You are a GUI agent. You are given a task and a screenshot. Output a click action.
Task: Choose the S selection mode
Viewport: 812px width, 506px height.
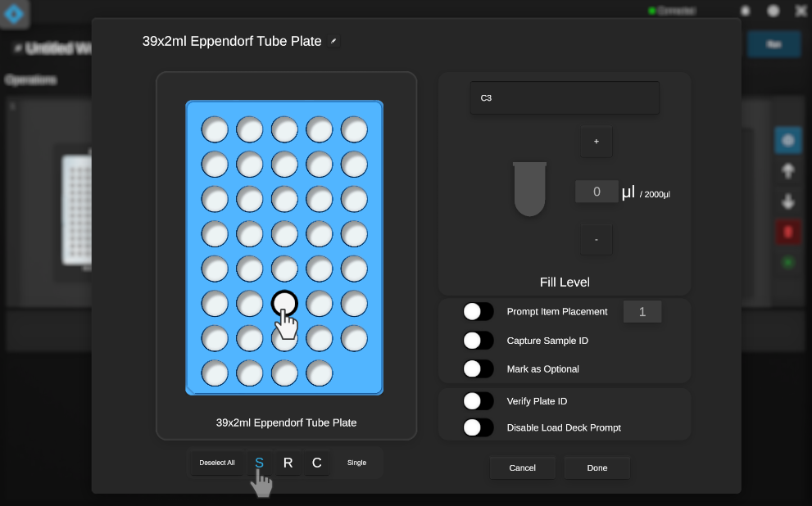(260, 463)
